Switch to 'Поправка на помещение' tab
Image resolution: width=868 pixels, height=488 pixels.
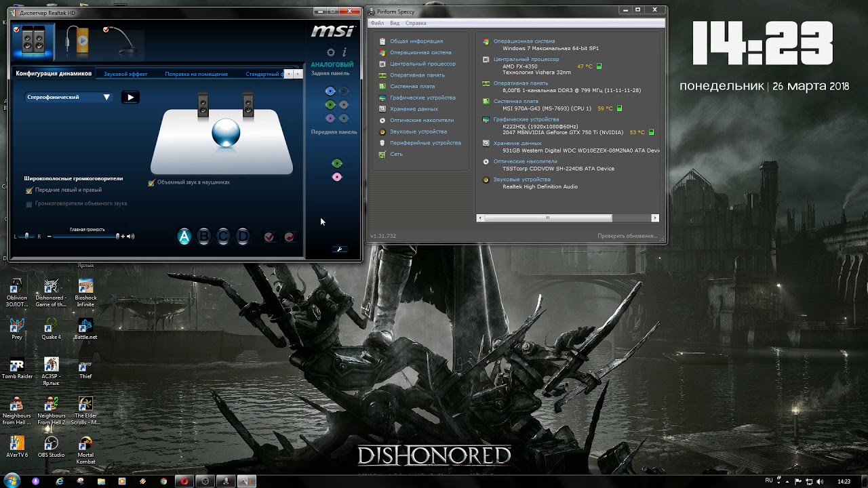196,74
